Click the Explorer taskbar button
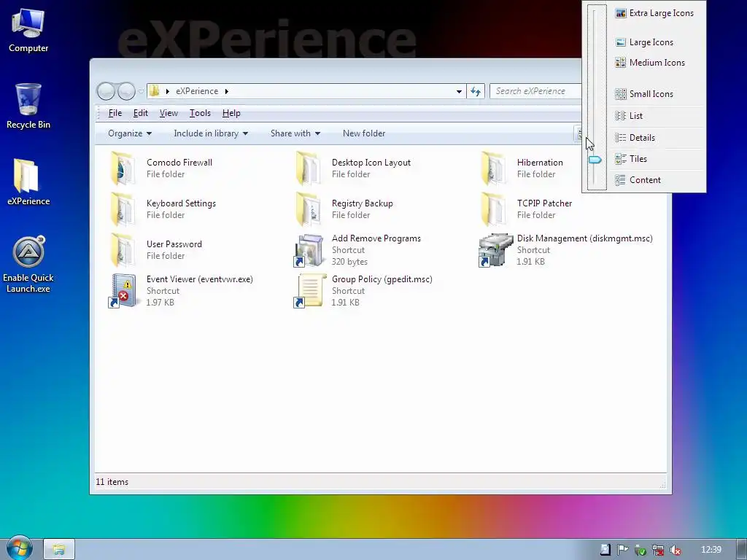 point(59,550)
